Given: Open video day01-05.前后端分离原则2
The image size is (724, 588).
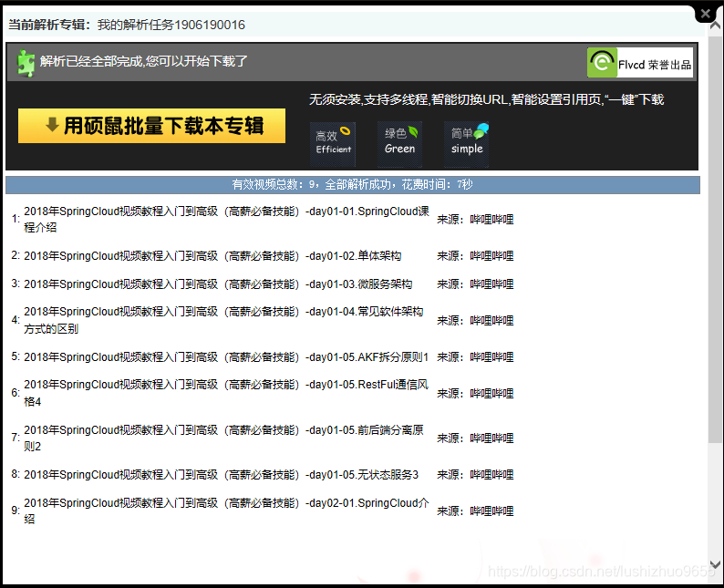Looking at the screenshot, I should coord(223,438).
